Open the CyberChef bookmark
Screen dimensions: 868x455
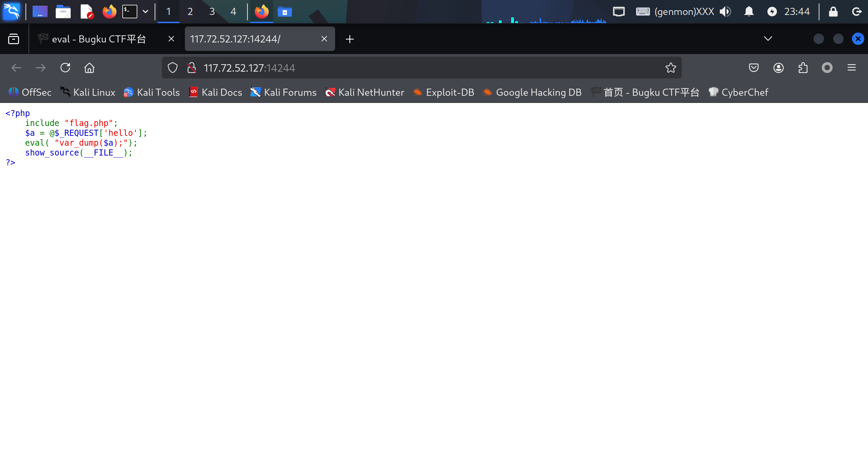pyautogui.click(x=738, y=92)
